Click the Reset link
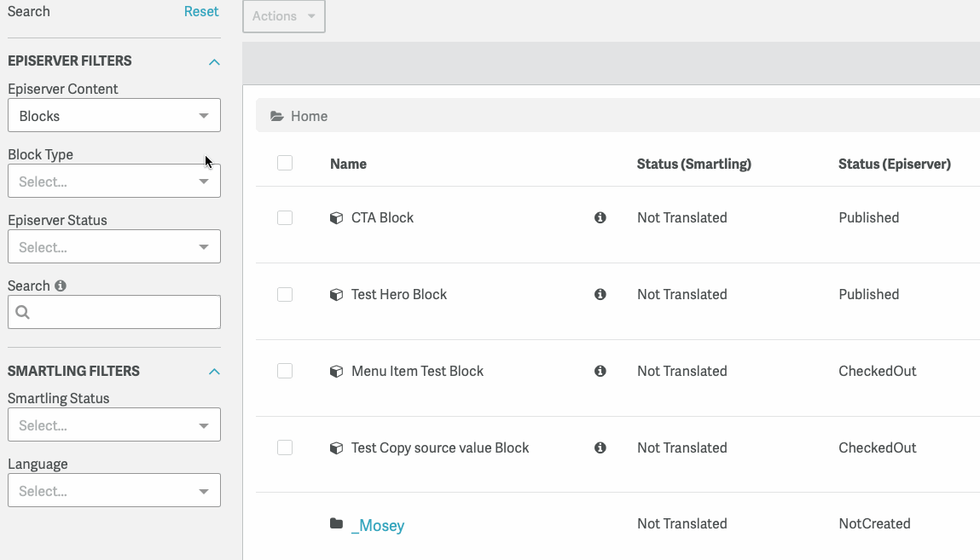 [201, 12]
